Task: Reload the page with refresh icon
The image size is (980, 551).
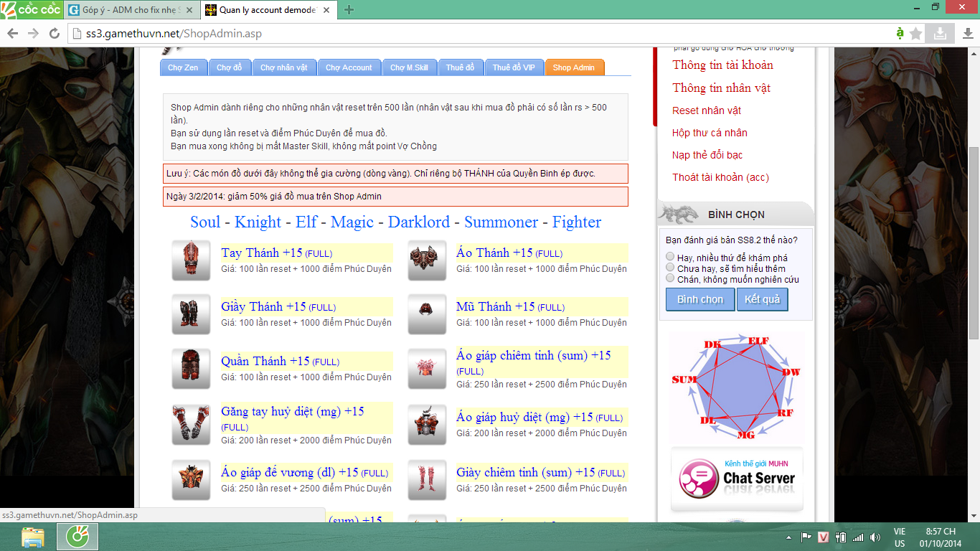Action: (x=54, y=33)
